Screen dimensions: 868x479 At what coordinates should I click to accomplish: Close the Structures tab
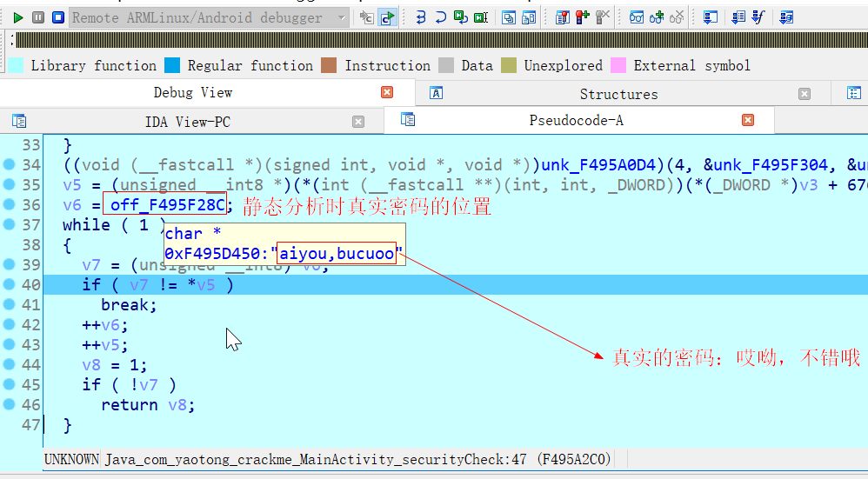point(805,94)
